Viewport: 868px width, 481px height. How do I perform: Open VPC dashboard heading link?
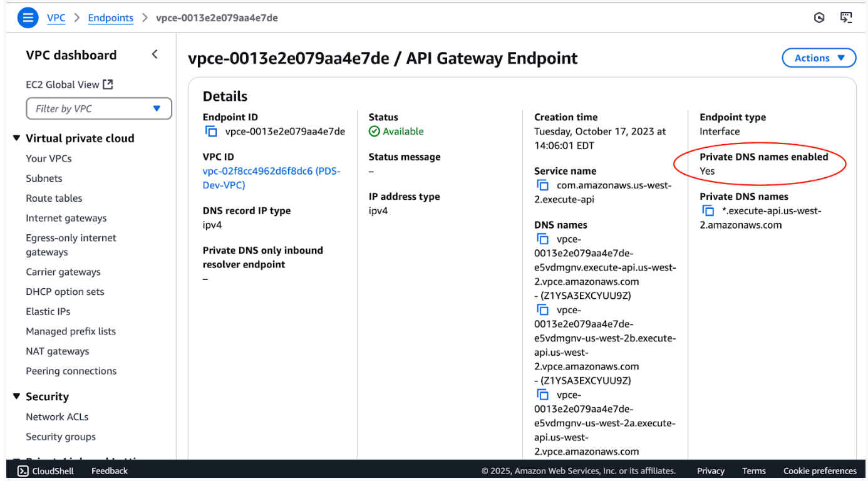coord(71,55)
